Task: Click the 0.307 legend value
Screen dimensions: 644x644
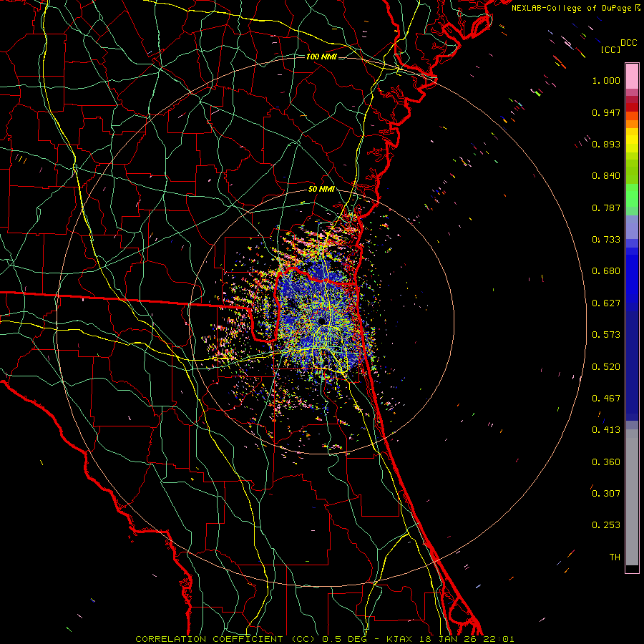Action: pyautogui.click(x=606, y=494)
